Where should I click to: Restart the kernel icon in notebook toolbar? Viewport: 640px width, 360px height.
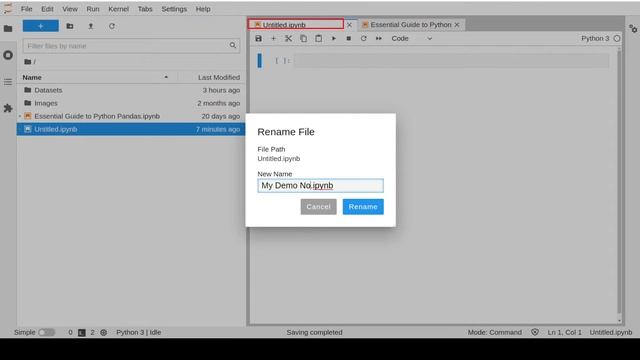363,38
